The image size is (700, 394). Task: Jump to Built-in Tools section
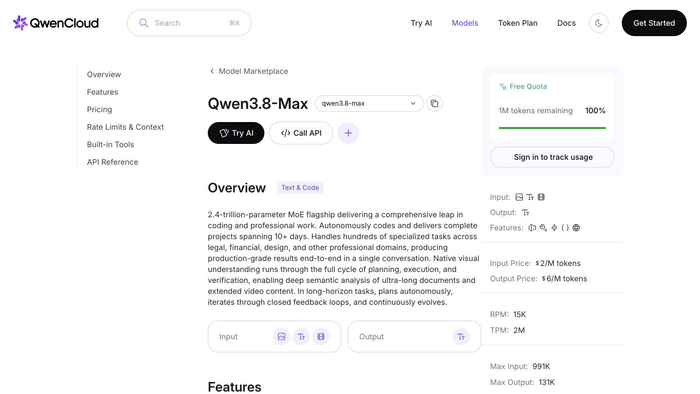coord(110,145)
